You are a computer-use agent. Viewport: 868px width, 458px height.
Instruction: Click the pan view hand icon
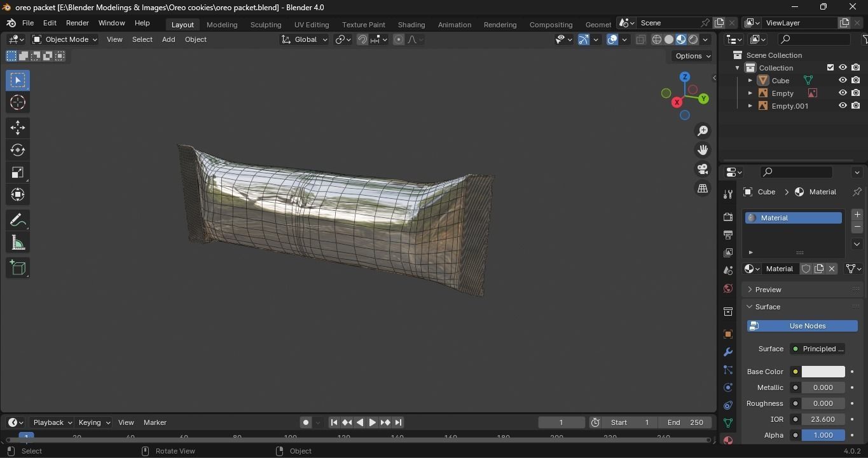pos(703,150)
